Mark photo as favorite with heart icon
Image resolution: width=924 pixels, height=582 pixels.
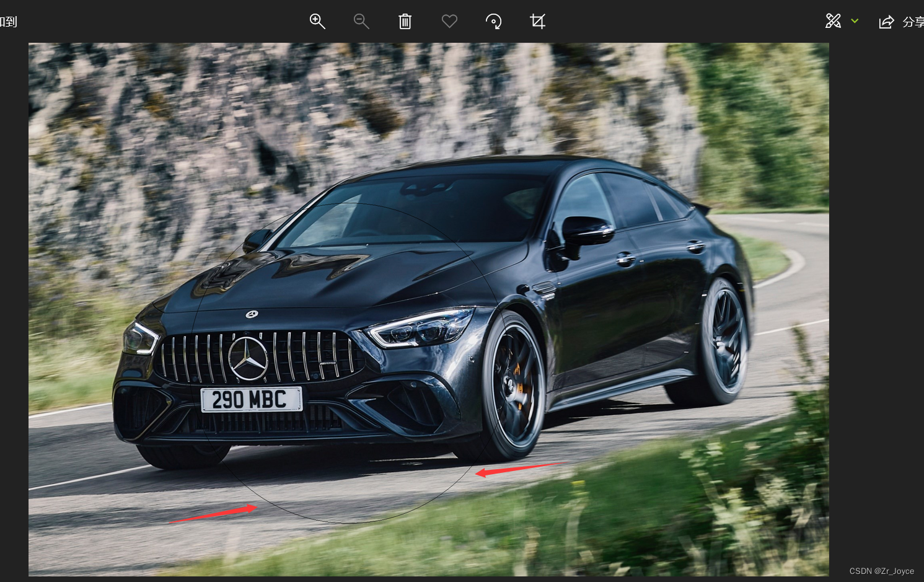click(x=449, y=22)
